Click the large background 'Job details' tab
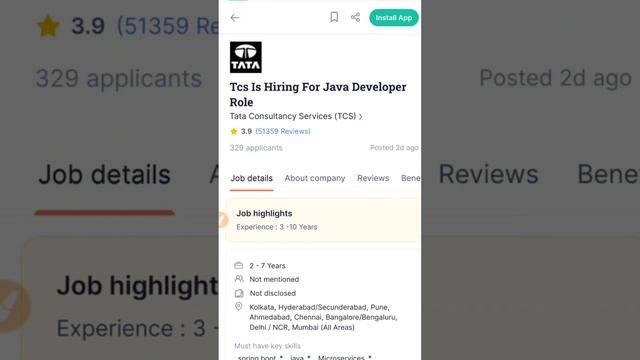The width and height of the screenshot is (640, 360). click(x=104, y=175)
